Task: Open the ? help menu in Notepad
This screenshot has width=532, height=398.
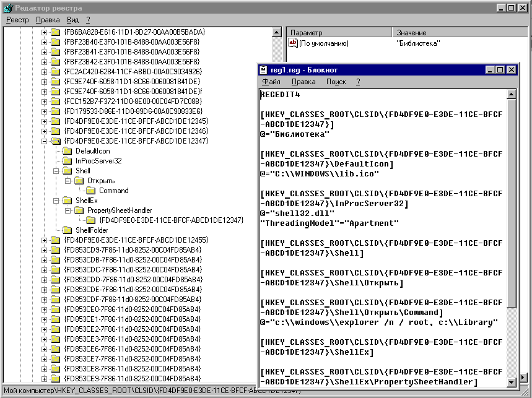Action: pos(358,82)
